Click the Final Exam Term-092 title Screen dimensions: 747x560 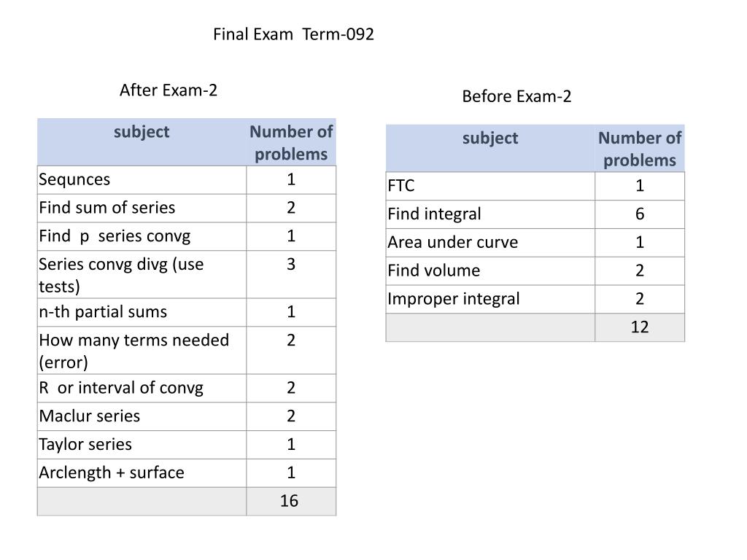(x=293, y=34)
